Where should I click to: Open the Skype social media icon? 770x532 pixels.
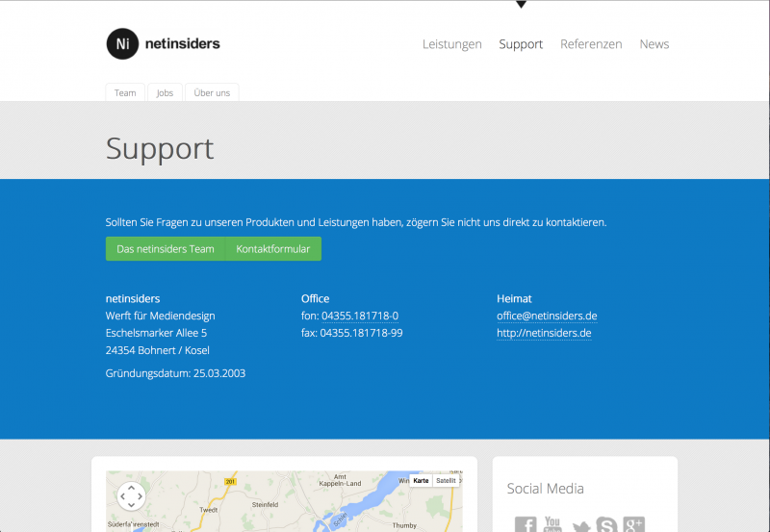[607, 524]
